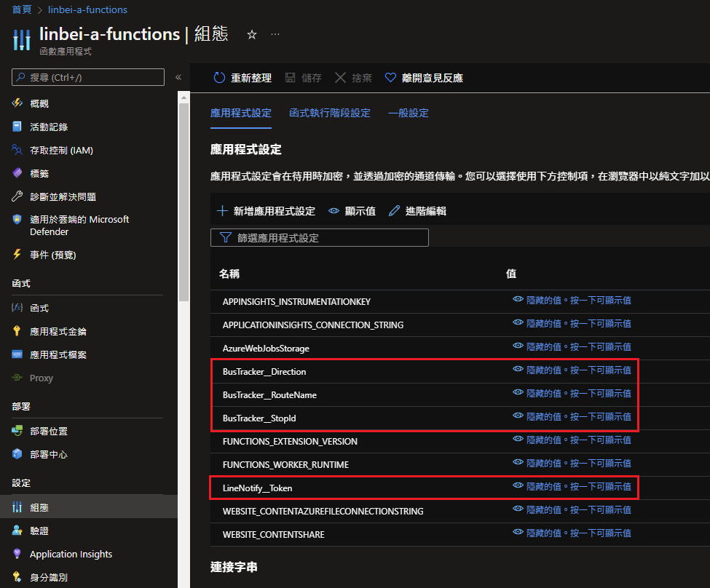
Task: Reveal hidden value of APPLICATIONINSIGHTS_CONNECTION_STRING
Action: tap(572, 324)
